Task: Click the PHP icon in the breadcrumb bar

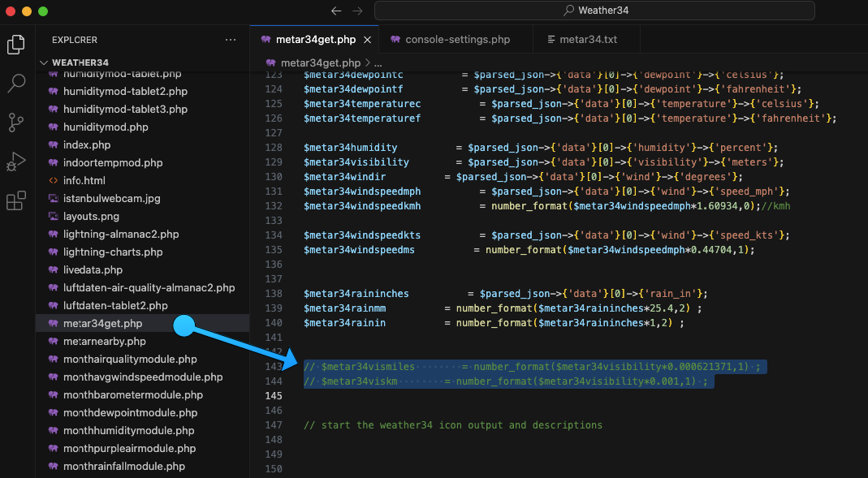Action: click(x=270, y=62)
